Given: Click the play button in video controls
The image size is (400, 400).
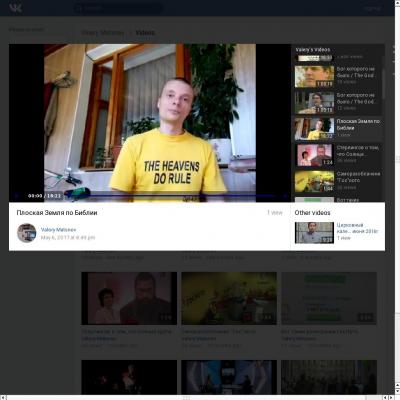Looking at the screenshot, I should 16,196.
